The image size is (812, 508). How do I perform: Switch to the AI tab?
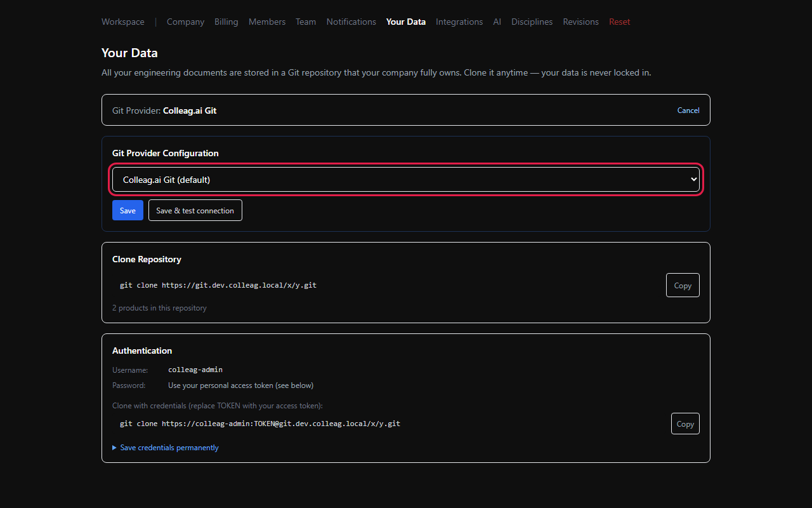coord(497,22)
